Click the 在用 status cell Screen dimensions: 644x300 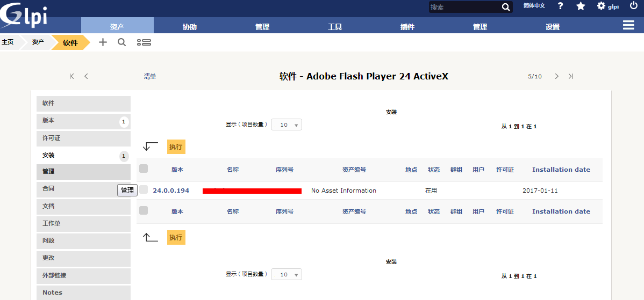tap(431, 191)
